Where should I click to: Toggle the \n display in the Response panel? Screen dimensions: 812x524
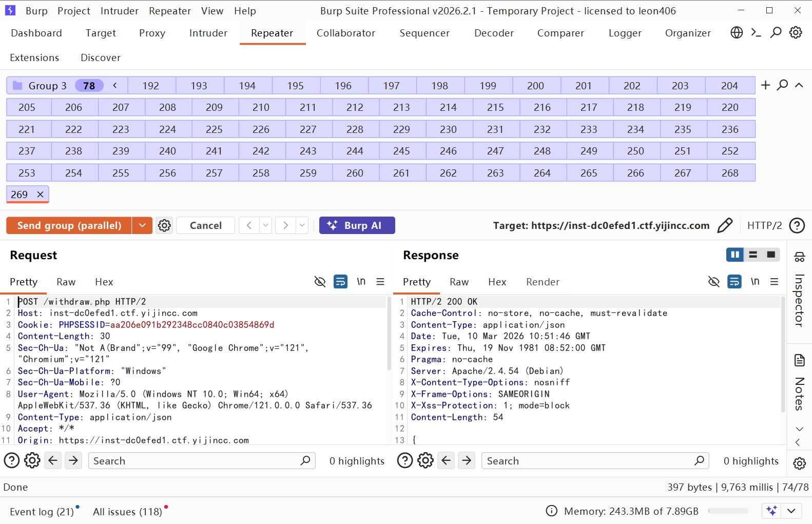click(755, 282)
